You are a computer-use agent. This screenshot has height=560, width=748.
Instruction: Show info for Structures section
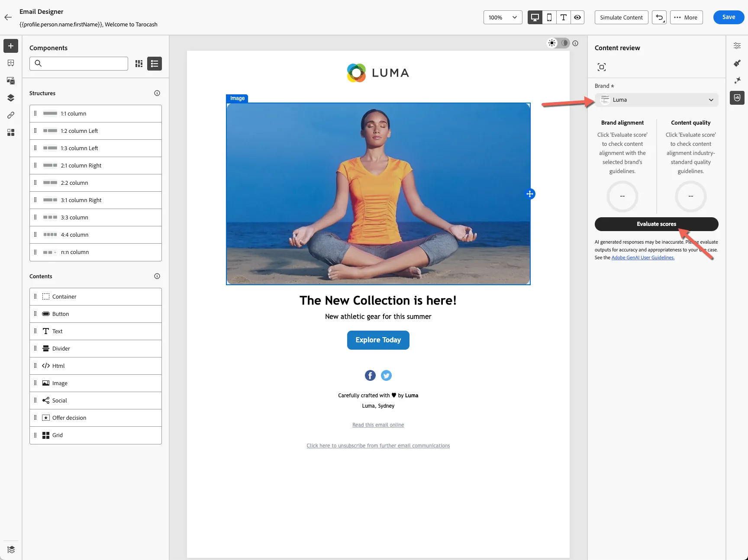click(157, 93)
